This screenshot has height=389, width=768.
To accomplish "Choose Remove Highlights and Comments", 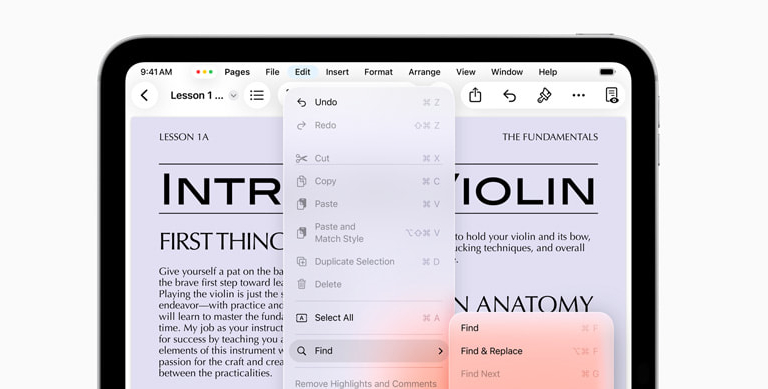I will (x=365, y=384).
